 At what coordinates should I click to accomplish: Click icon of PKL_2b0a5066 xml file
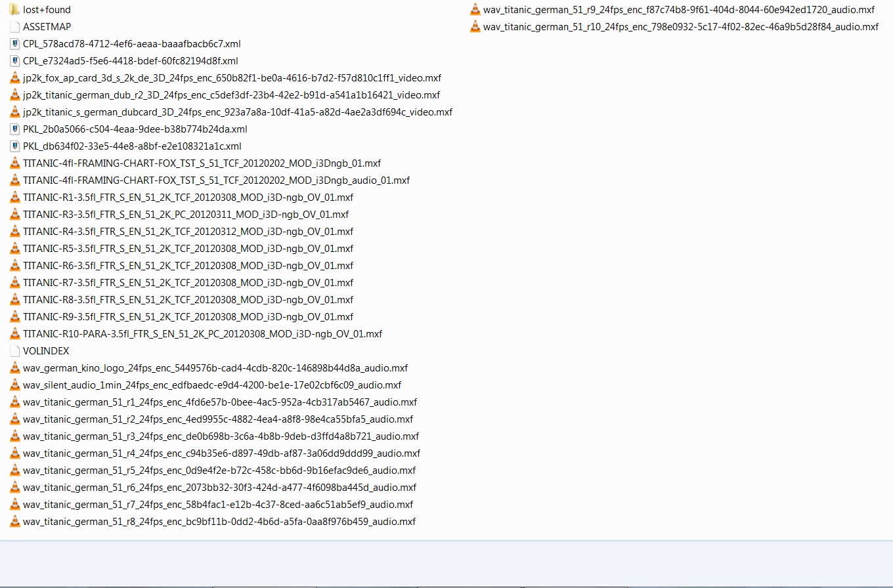(14, 129)
